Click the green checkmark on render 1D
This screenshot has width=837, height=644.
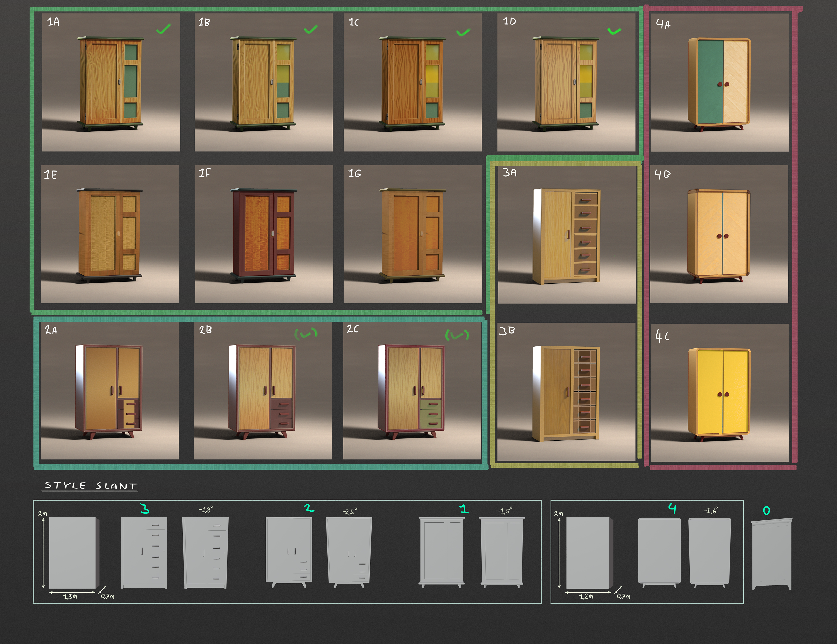615,31
